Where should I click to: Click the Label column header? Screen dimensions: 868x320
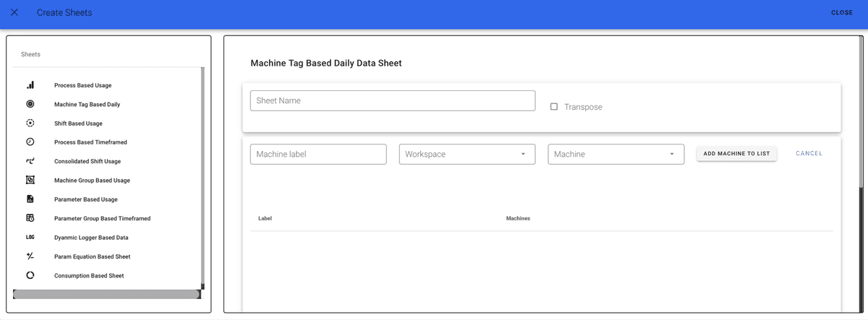(x=265, y=218)
